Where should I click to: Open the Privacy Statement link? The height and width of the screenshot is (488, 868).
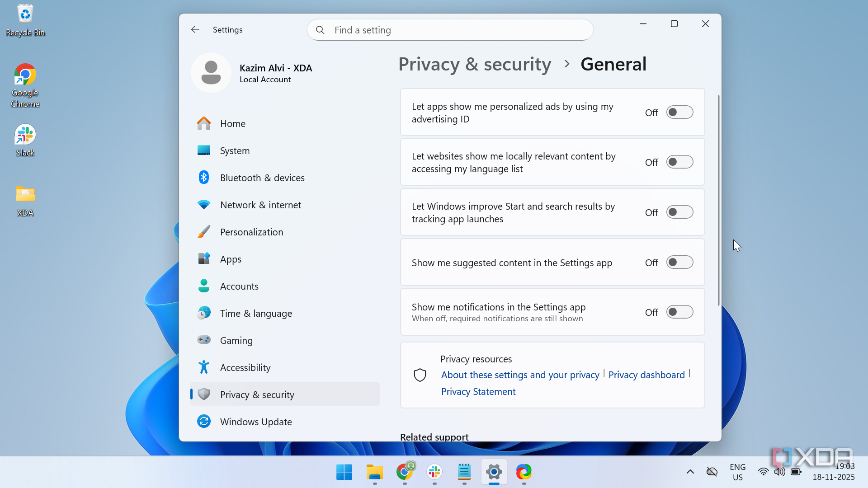(x=478, y=392)
